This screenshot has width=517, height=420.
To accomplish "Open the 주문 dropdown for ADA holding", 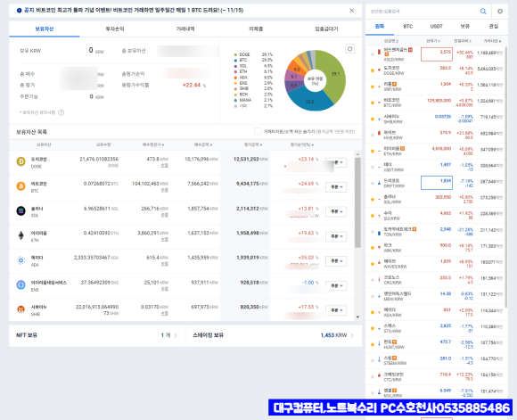I will 336,261.
